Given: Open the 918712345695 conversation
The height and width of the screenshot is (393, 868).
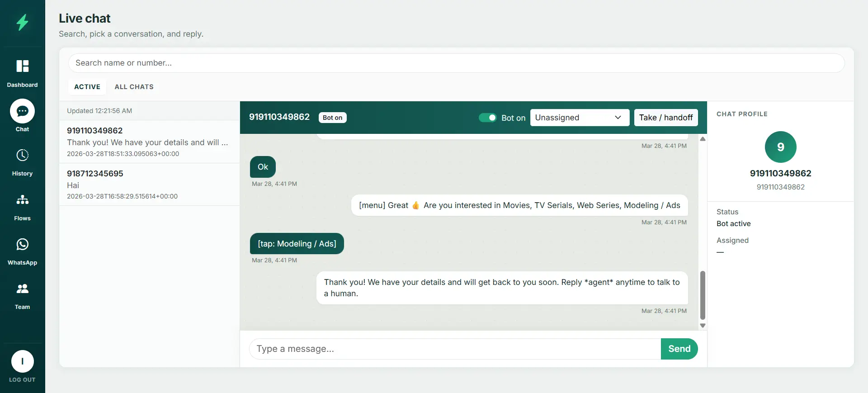Looking at the screenshot, I should (x=149, y=185).
